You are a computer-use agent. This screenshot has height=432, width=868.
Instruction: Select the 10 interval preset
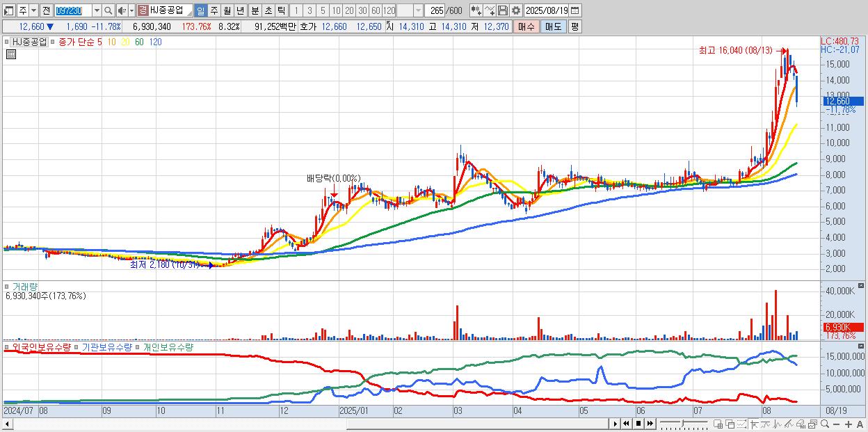point(336,10)
